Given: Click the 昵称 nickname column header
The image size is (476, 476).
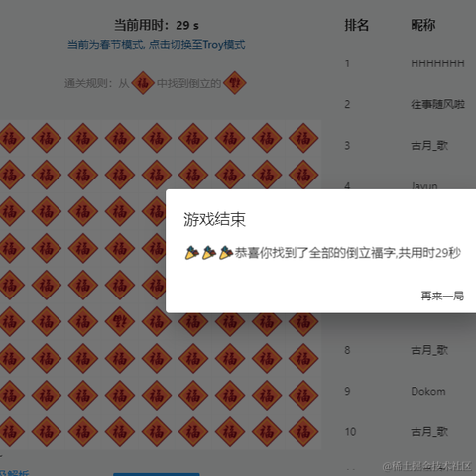Looking at the screenshot, I should click(x=423, y=25).
